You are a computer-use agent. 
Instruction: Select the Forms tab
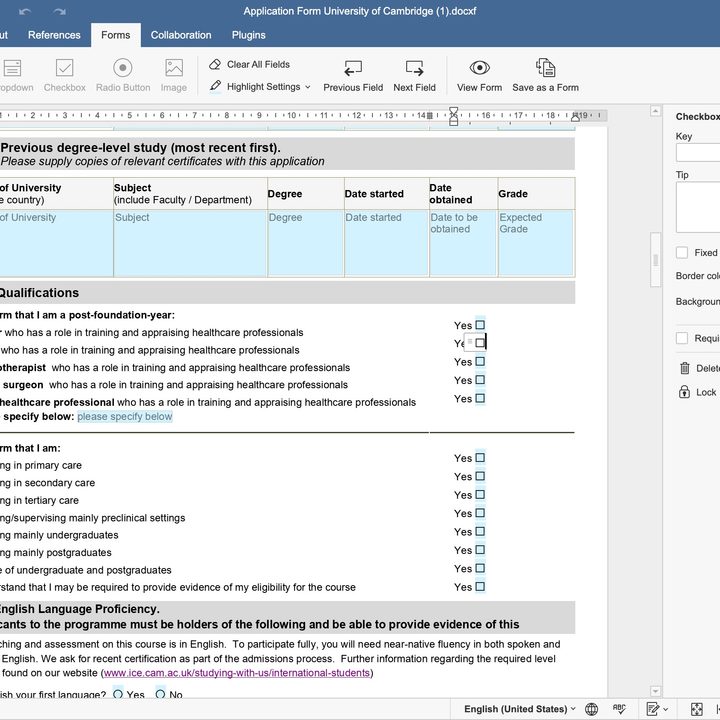[116, 35]
